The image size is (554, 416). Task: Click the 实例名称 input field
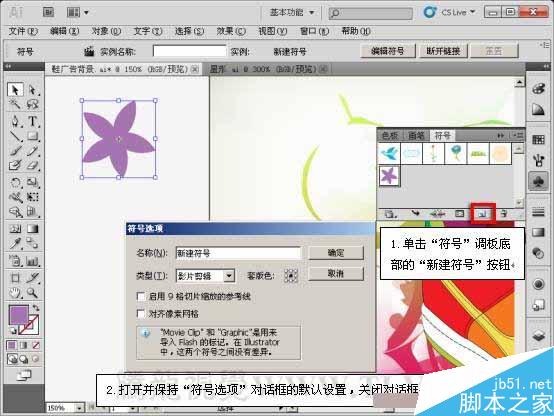click(x=190, y=51)
